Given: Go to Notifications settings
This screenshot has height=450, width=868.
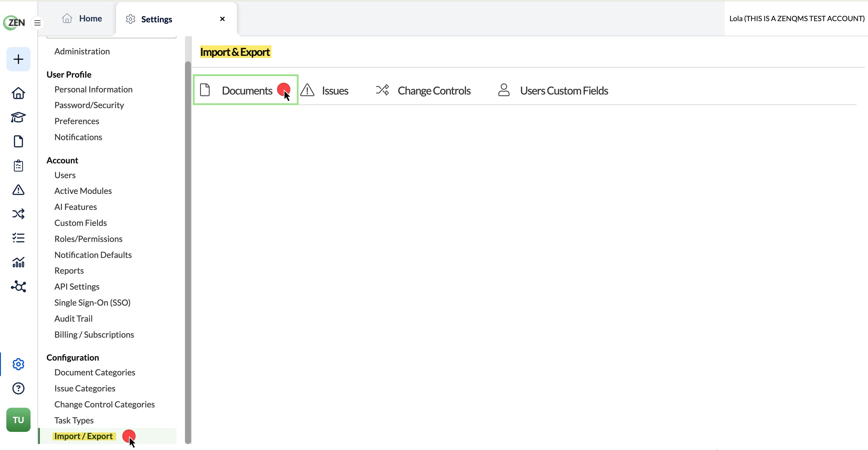Looking at the screenshot, I should [78, 137].
